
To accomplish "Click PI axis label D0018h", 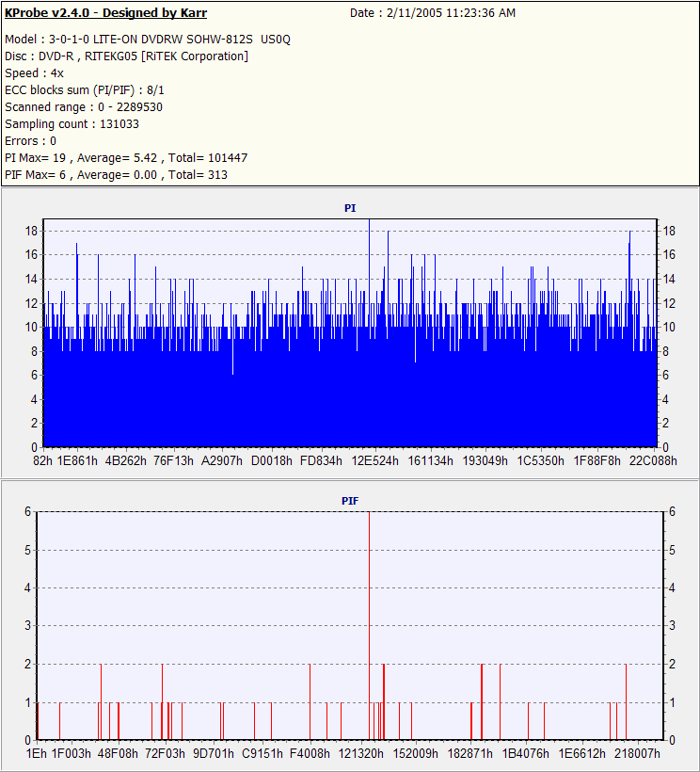I will tap(272, 461).
